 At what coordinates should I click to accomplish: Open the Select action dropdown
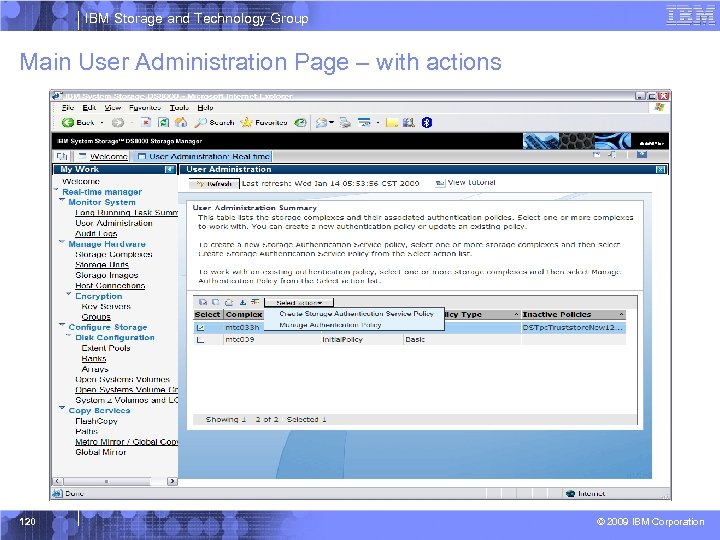point(299,303)
